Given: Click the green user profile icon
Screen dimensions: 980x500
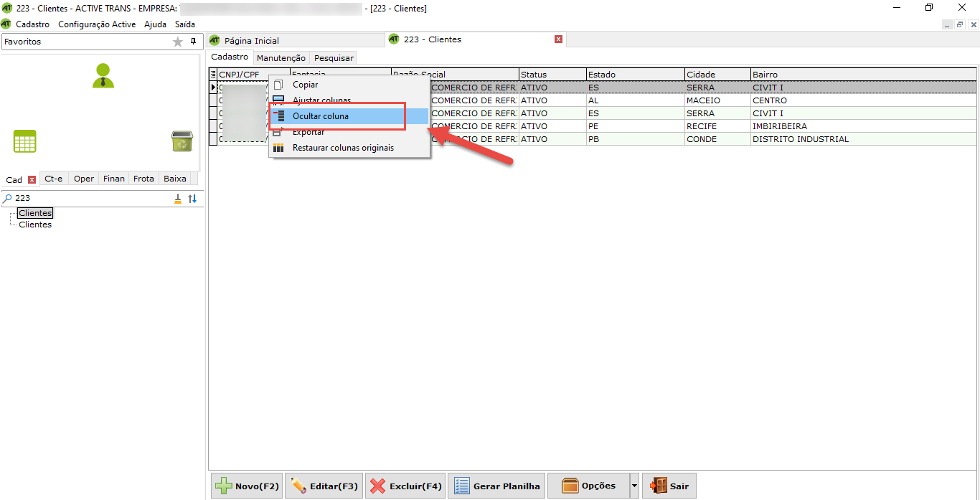Looking at the screenshot, I should point(103,76).
